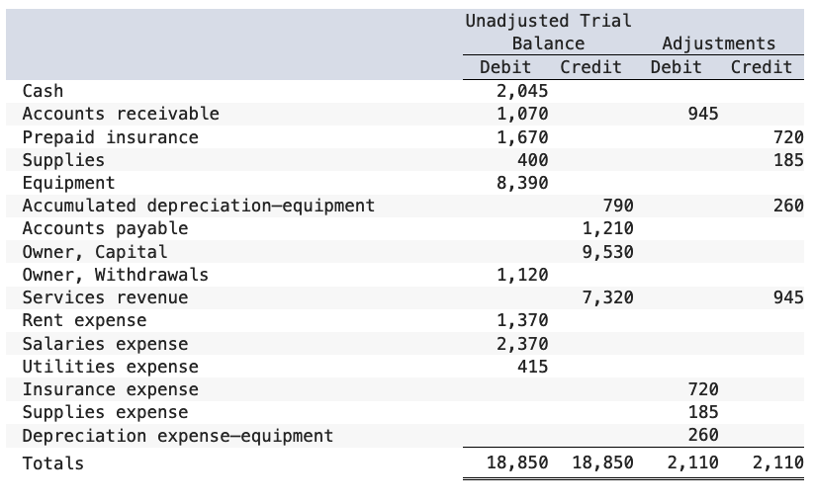Click Accumulated depreciation credit value 790

618,206
